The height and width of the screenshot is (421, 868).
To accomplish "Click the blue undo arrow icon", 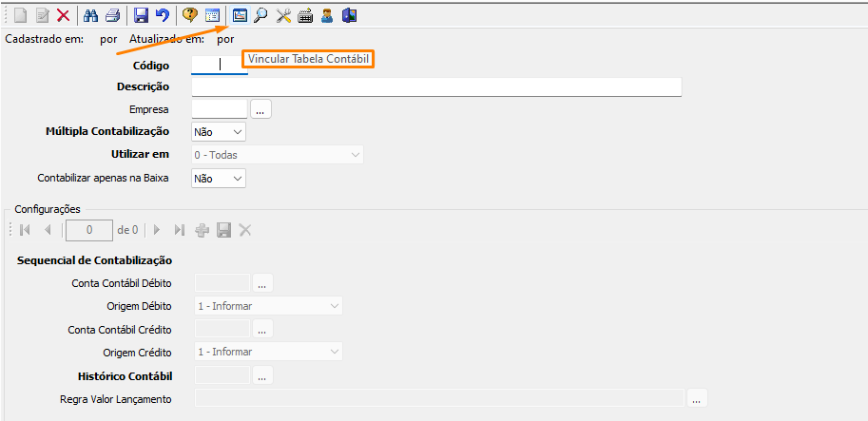I will click(x=162, y=16).
